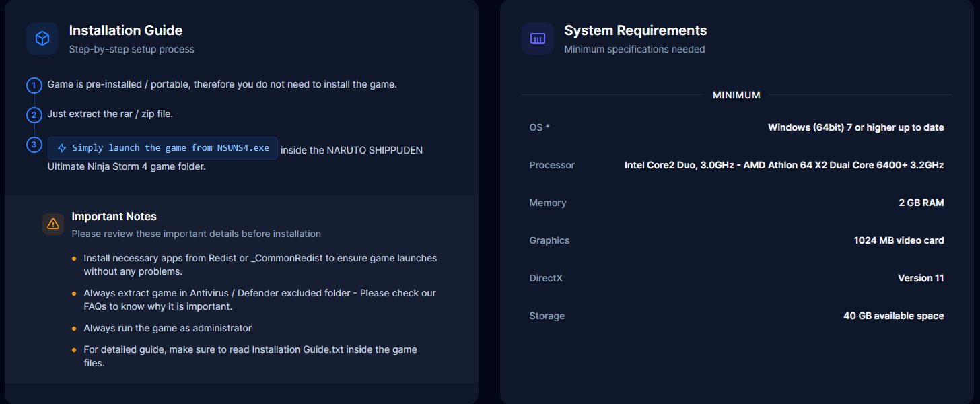Click note mentioning 'Installation Guide.txt'
This screenshot has width=980, height=404.
250,356
